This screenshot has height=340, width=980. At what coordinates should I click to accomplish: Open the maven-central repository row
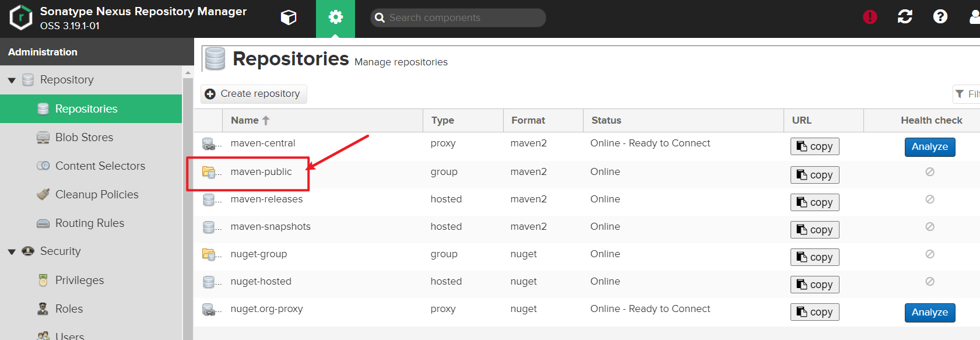tap(586, 146)
